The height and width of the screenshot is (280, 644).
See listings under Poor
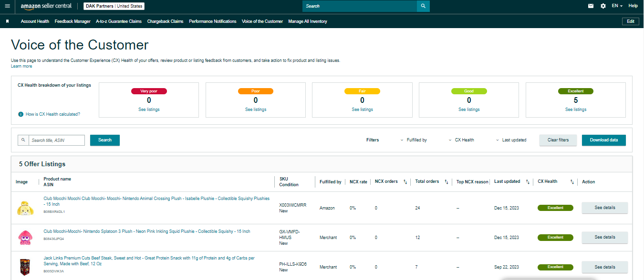click(x=256, y=110)
